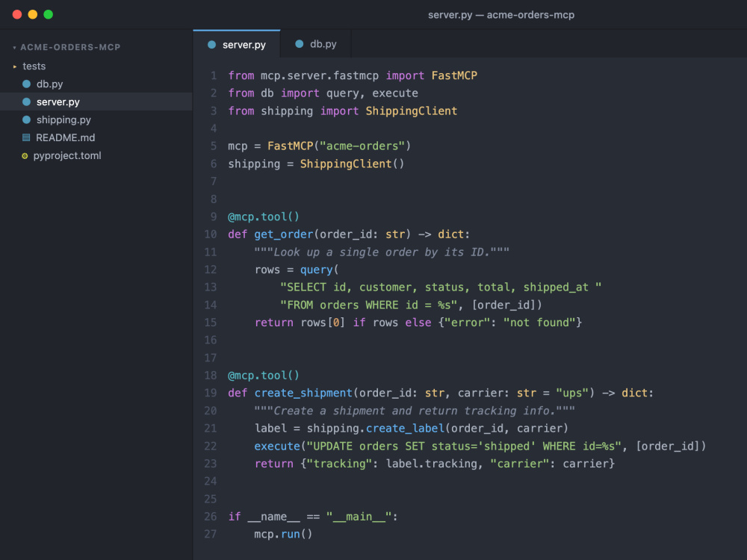Click the get_order function name
This screenshot has width=747, height=560.
283,234
